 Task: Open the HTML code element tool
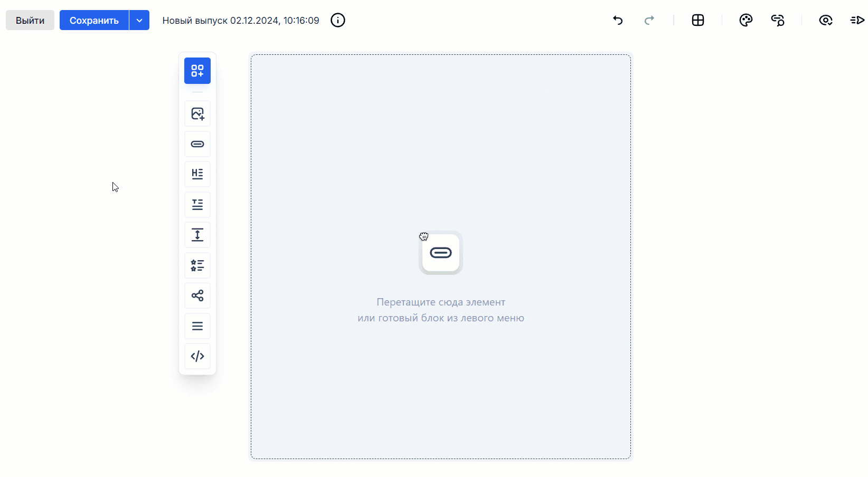pyautogui.click(x=197, y=356)
